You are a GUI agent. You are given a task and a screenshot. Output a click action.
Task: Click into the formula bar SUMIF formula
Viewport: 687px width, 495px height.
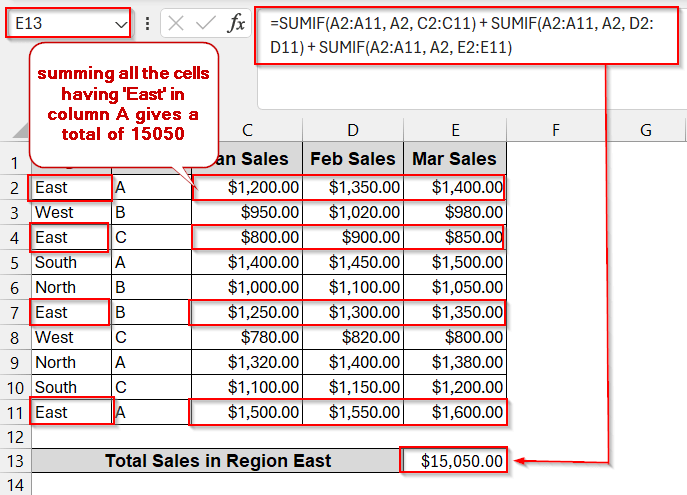pyautogui.click(x=467, y=35)
